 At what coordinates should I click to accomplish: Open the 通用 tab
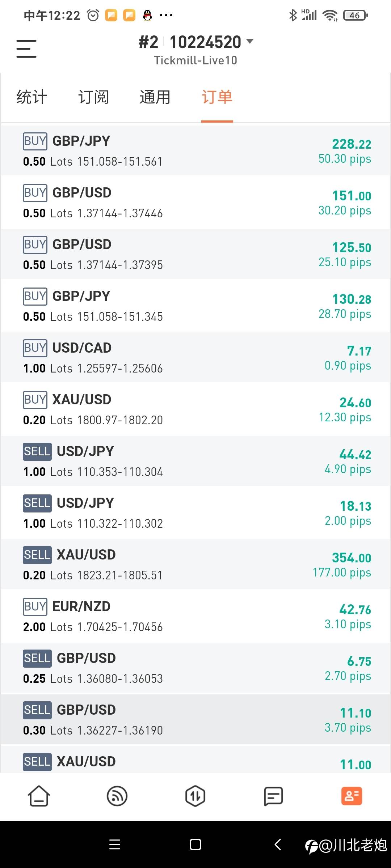point(155,97)
